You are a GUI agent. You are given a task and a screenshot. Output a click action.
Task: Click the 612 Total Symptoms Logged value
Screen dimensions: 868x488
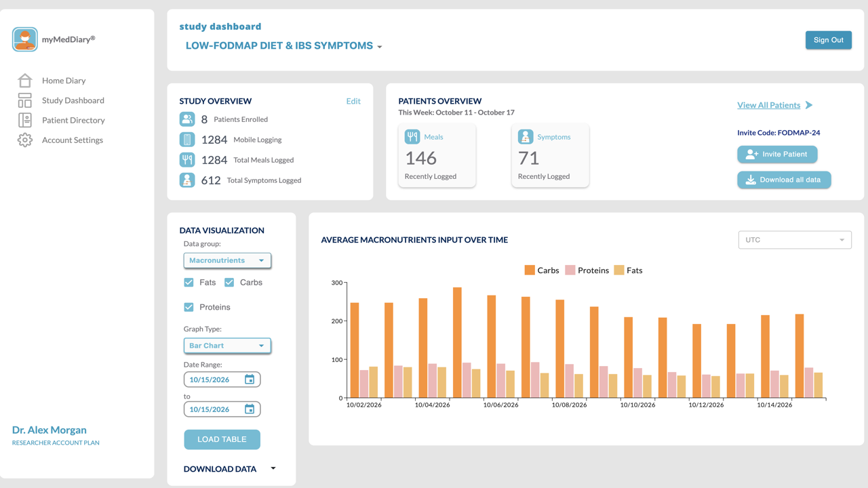[211, 180]
